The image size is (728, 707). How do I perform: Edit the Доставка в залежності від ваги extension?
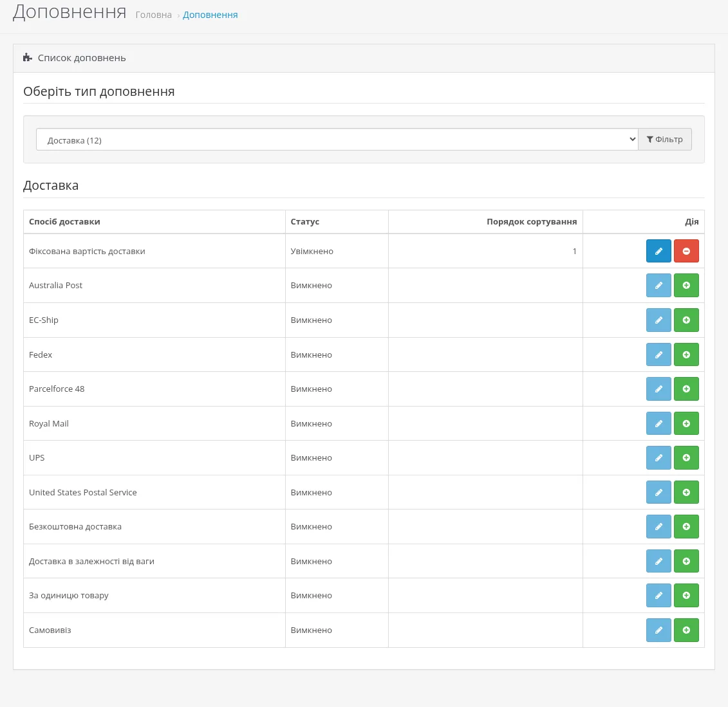pyautogui.click(x=658, y=562)
